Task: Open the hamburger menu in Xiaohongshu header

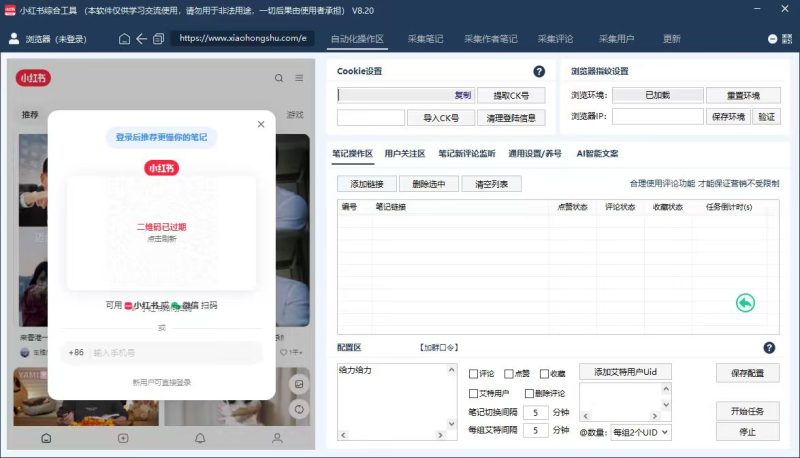Action: 299,78
